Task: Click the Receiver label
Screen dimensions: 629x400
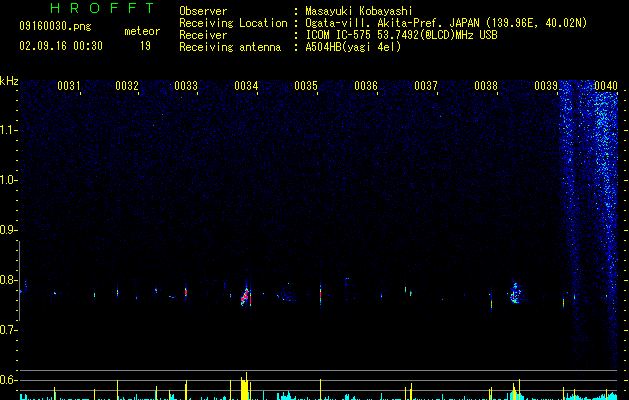Action: pyautogui.click(x=203, y=35)
